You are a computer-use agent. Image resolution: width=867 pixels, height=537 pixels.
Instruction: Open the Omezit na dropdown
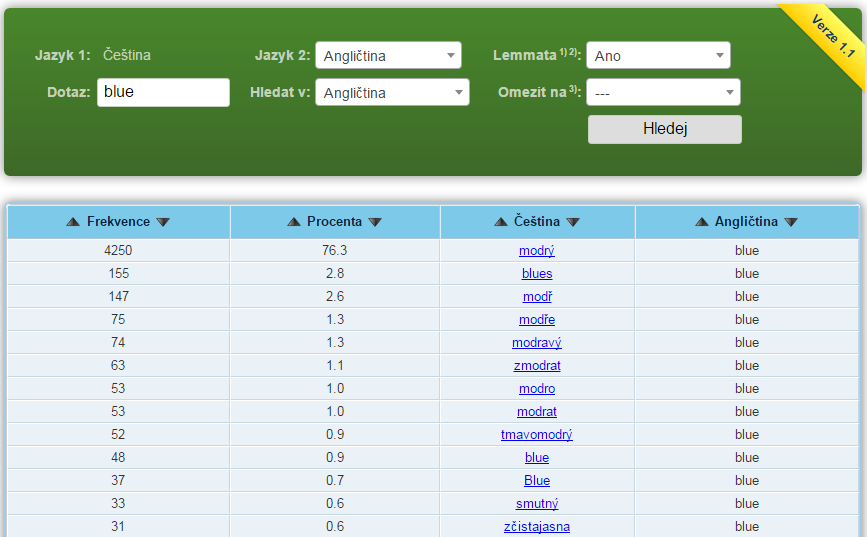pos(663,93)
